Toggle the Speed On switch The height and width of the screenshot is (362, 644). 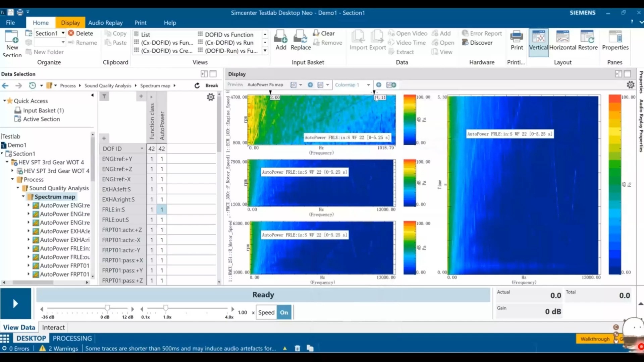point(284,312)
